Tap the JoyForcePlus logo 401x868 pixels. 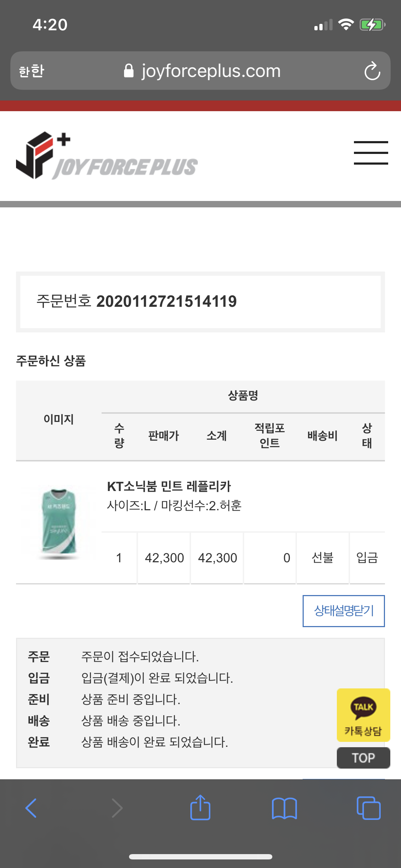tap(107, 156)
